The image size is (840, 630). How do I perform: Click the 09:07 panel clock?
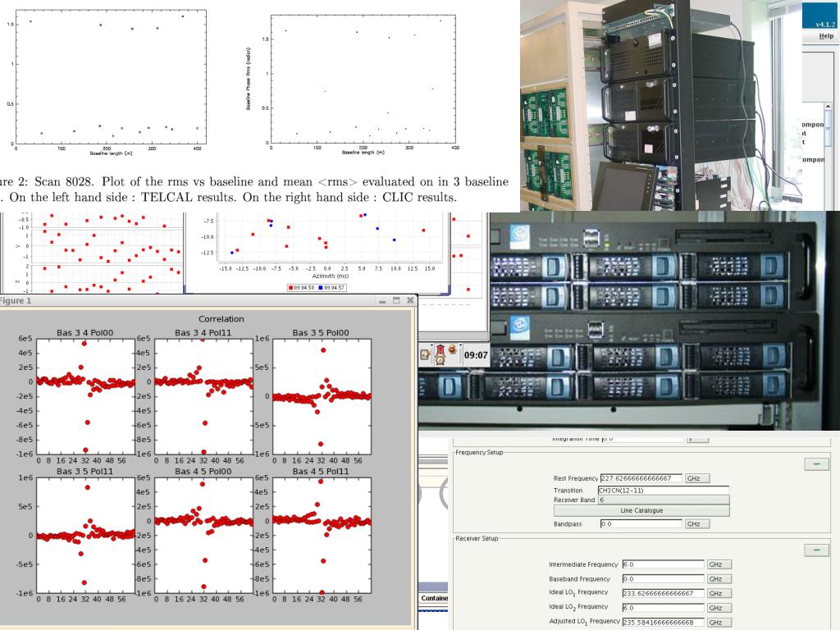[x=476, y=355]
